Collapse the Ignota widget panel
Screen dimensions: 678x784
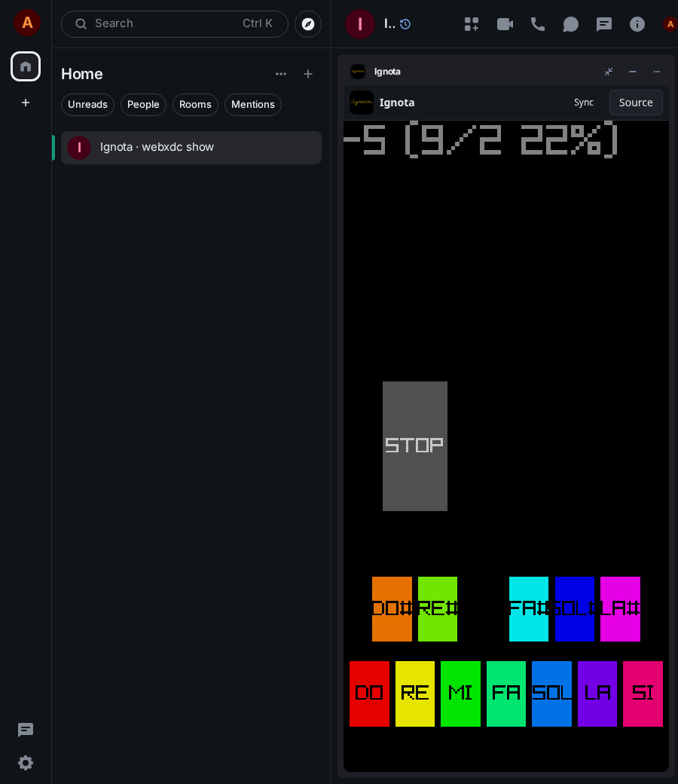609,72
